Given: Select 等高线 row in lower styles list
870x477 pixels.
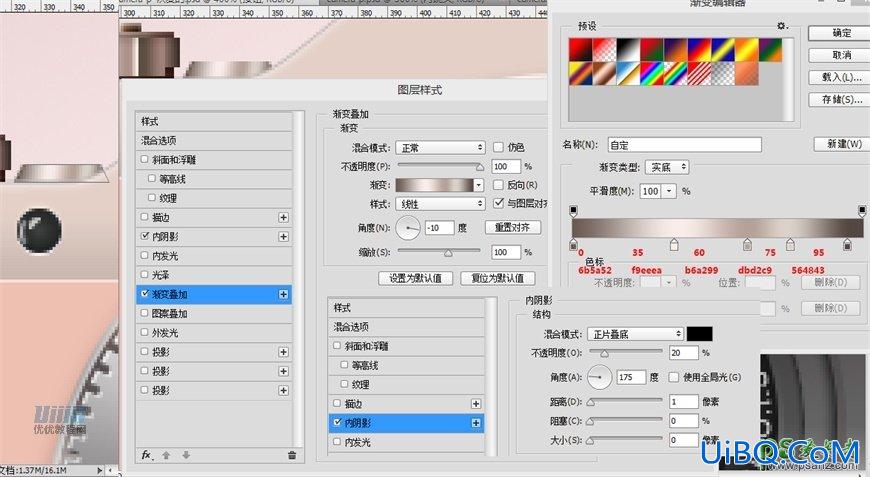Looking at the screenshot, I should pos(406,366).
